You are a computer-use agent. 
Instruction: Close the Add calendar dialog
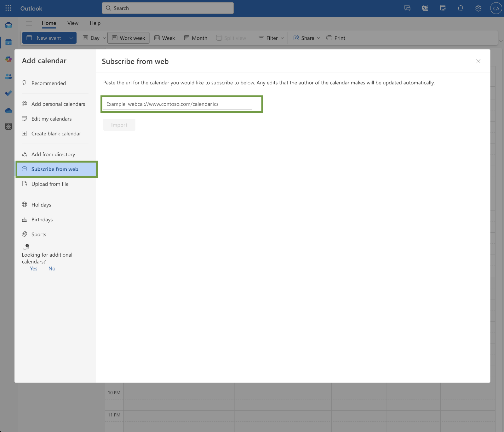pos(478,61)
